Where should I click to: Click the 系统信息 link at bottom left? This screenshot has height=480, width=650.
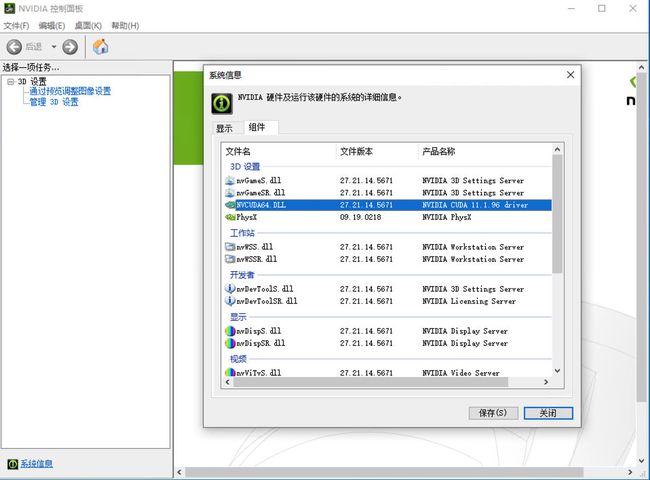(36, 464)
